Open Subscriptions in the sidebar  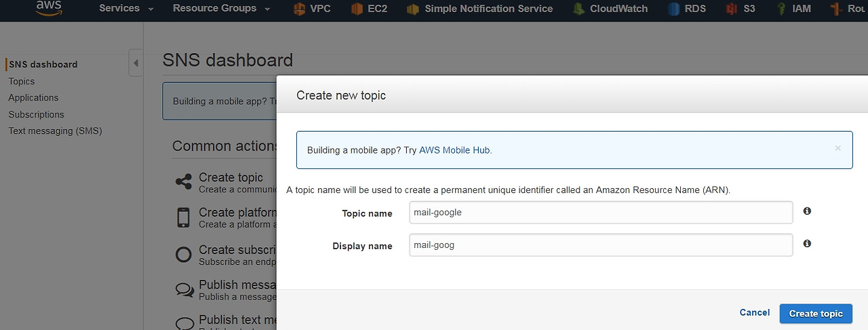36,115
